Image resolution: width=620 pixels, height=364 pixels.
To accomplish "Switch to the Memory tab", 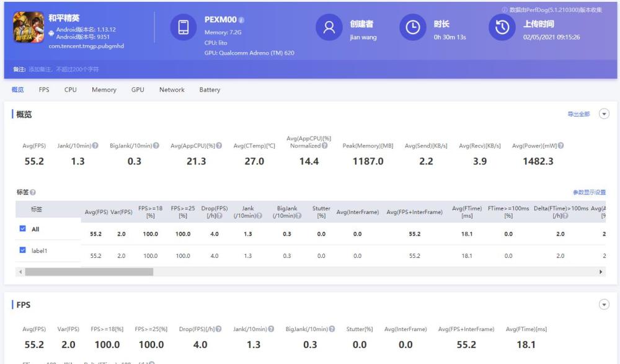I will 104,90.
